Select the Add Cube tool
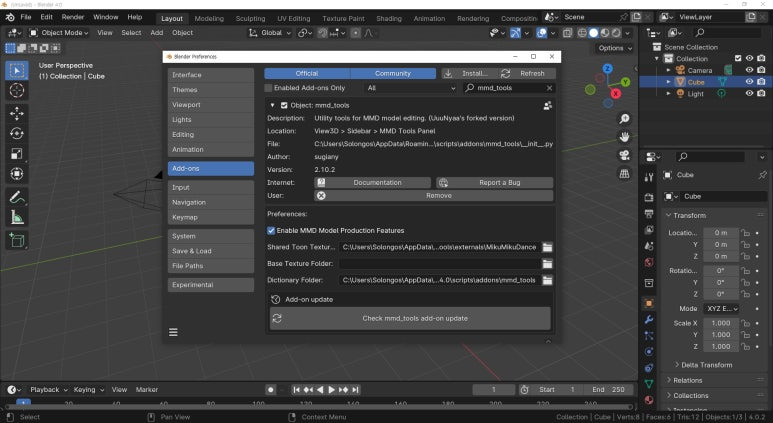The height and width of the screenshot is (423, 773). tap(17, 240)
